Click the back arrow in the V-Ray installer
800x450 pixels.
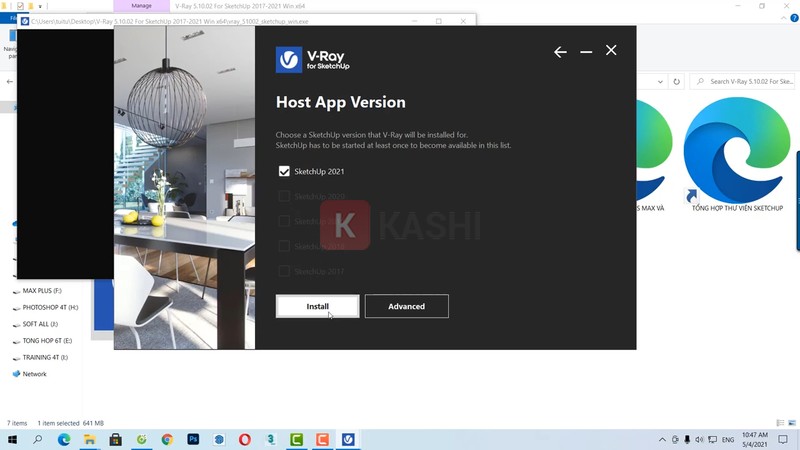[560, 52]
